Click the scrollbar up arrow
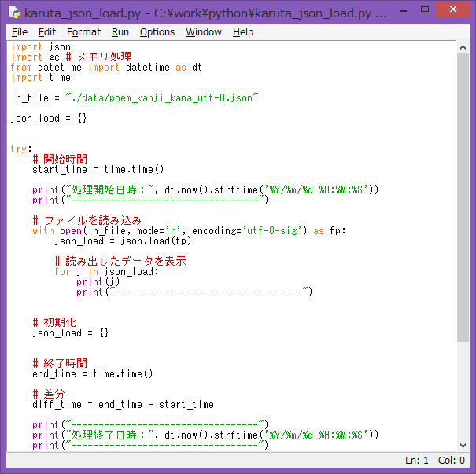The image size is (476, 474). tap(463, 46)
